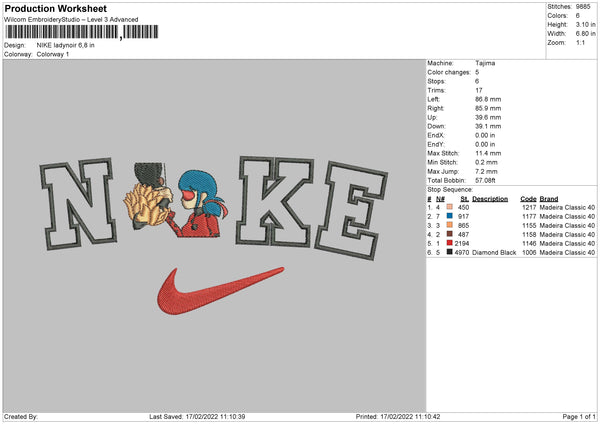Click the Code column header
Screen dimensions: 600x424
point(528,199)
